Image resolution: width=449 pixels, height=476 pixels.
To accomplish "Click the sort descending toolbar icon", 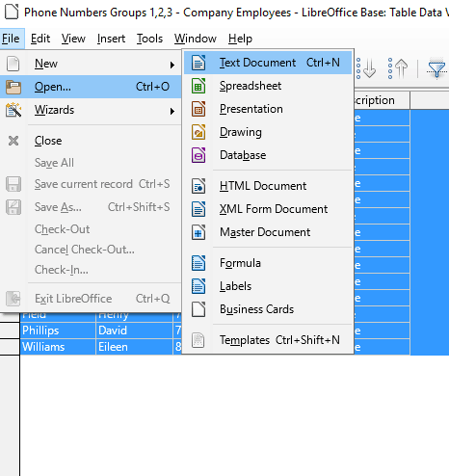I will [x=398, y=68].
